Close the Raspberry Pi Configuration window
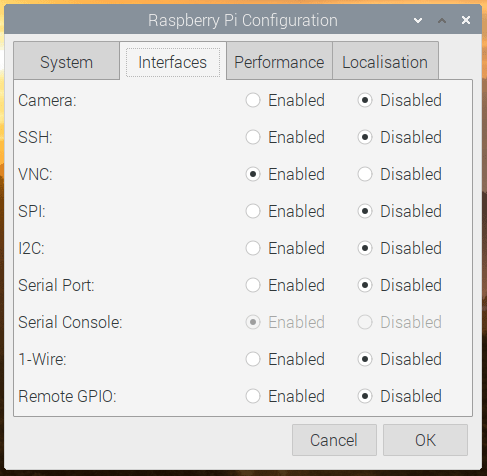Viewport: 487px width, 476px height. pyautogui.click(x=466, y=20)
